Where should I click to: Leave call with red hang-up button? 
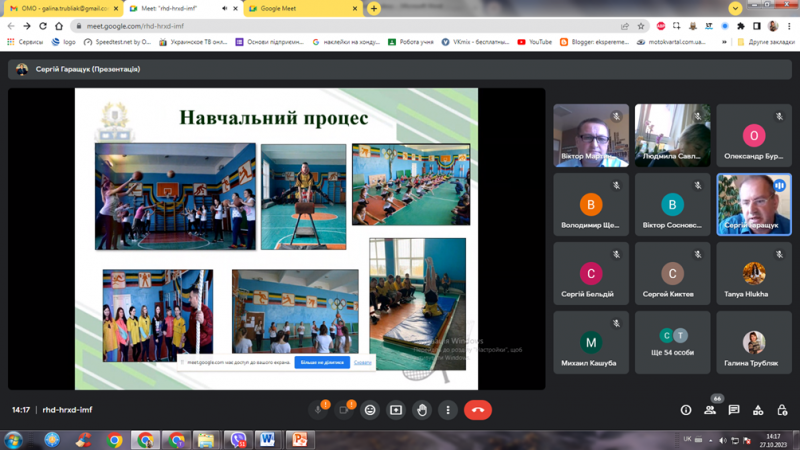coord(478,410)
